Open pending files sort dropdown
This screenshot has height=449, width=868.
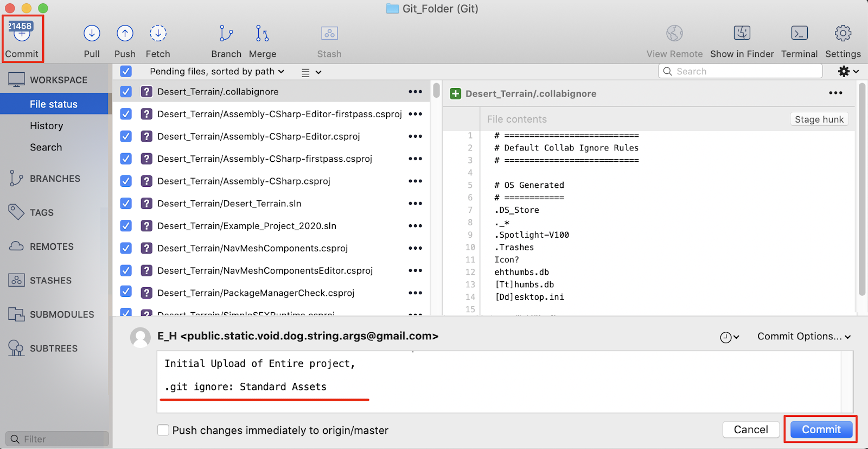[217, 72]
